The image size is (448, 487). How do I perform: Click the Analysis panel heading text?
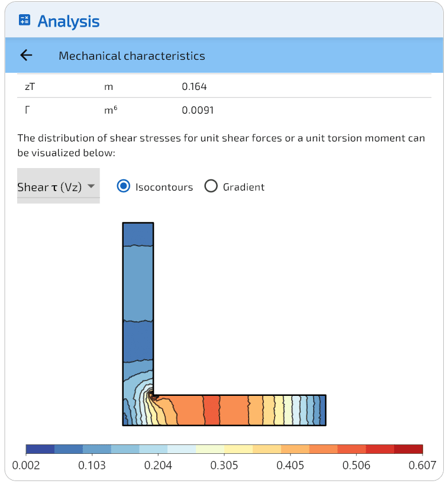pos(68,21)
